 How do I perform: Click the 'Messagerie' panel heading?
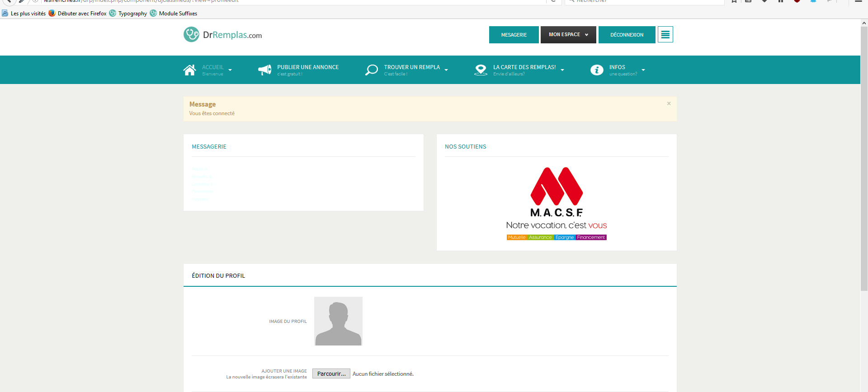click(x=209, y=147)
